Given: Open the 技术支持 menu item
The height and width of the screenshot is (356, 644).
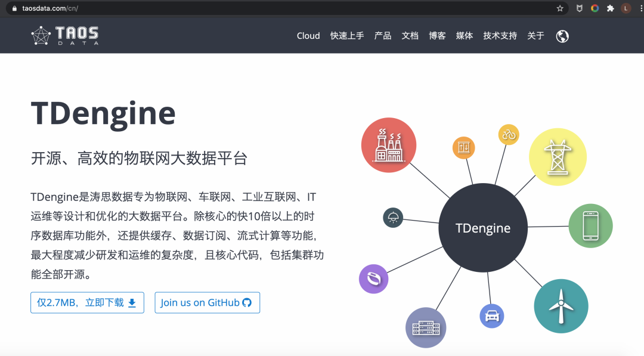Looking at the screenshot, I should [500, 36].
